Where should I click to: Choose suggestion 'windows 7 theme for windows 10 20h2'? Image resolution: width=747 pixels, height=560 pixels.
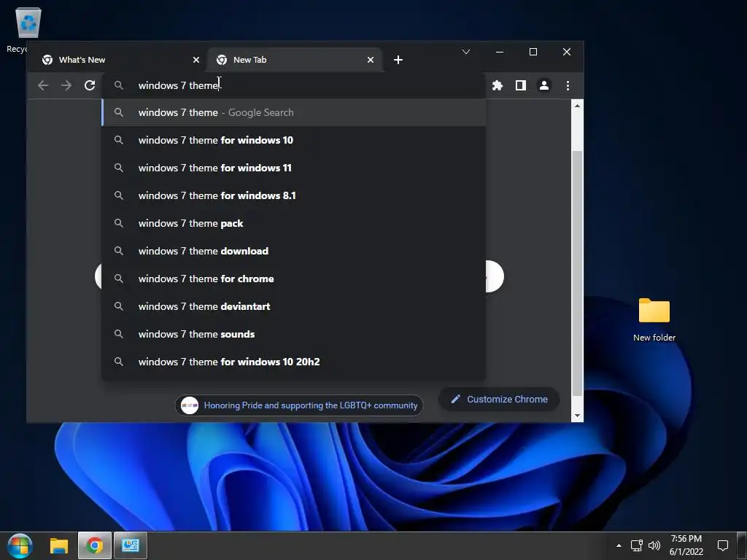point(294,362)
